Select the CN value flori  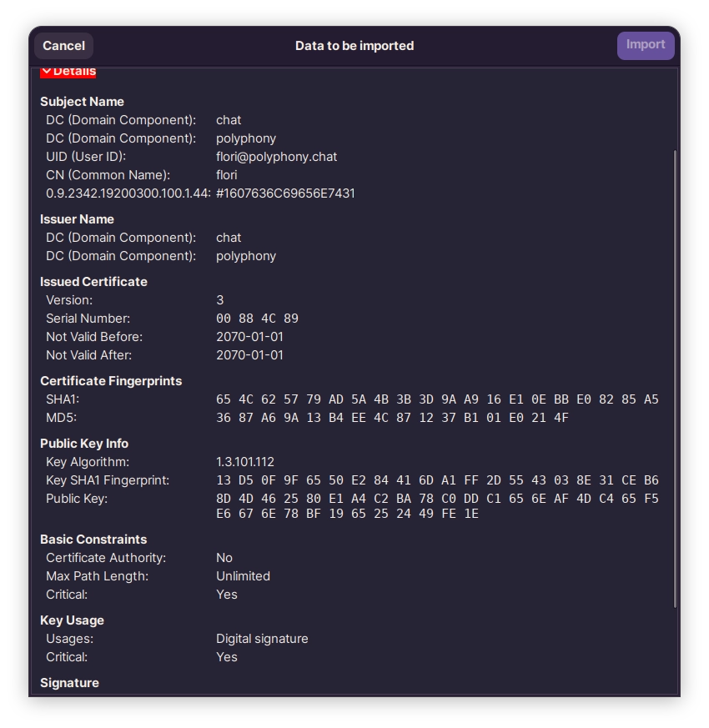point(226,174)
